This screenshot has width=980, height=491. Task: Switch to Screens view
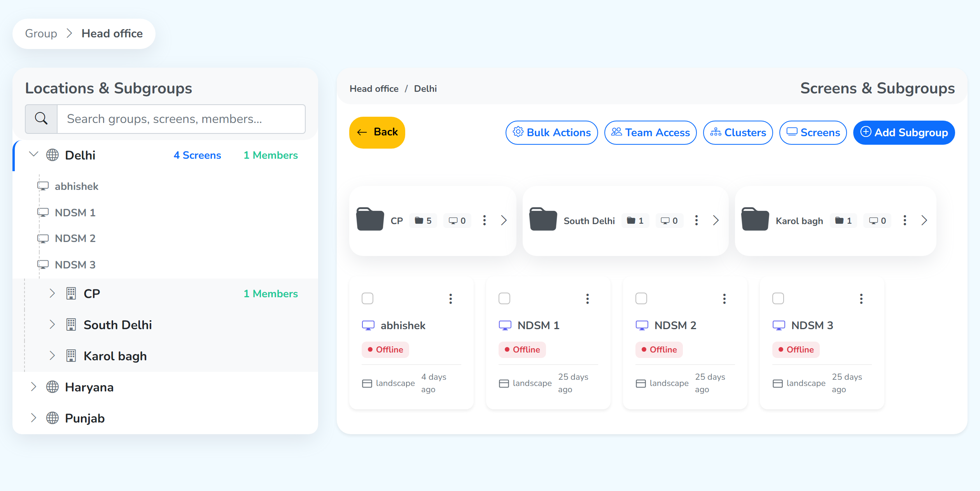(x=813, y=132)
